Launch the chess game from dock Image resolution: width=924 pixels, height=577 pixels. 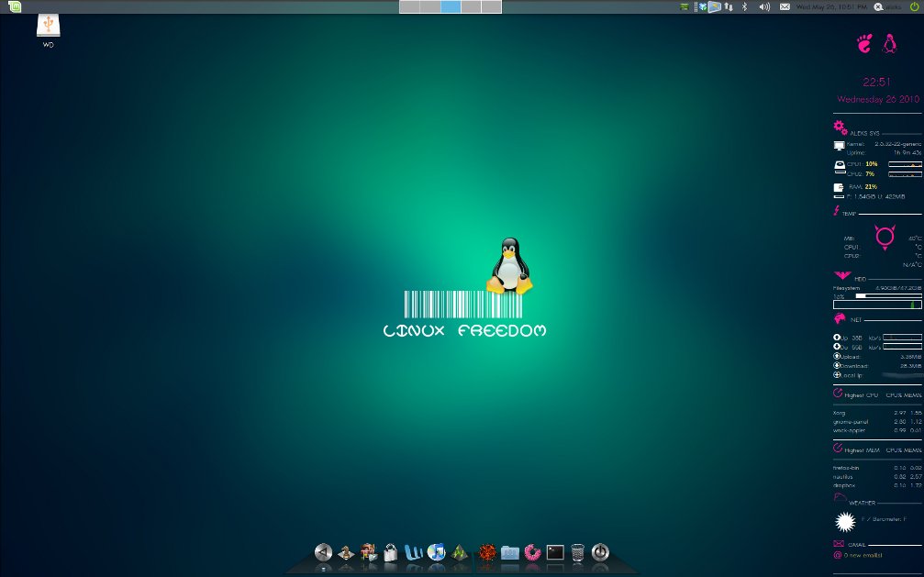click(346, 552)
